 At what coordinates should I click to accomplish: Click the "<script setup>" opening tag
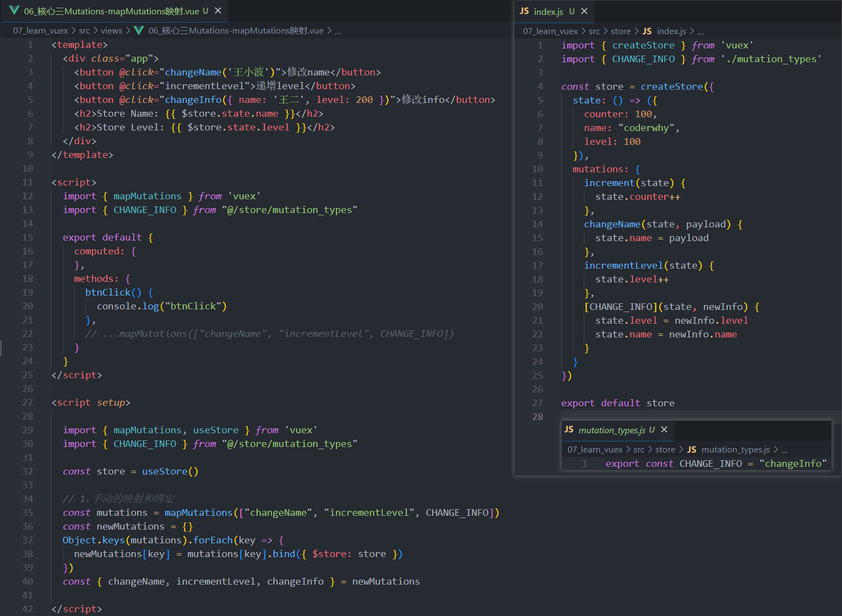click(x=91, y=402)
